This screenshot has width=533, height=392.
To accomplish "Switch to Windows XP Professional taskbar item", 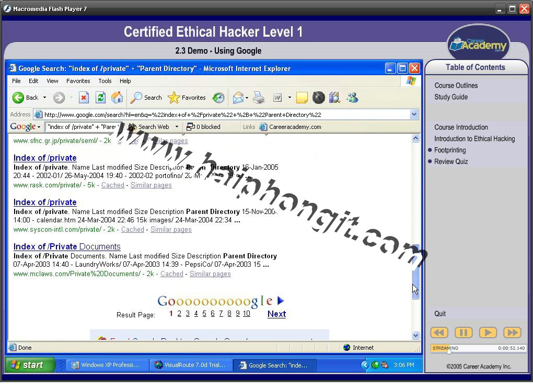I will (x=107, y=365).
